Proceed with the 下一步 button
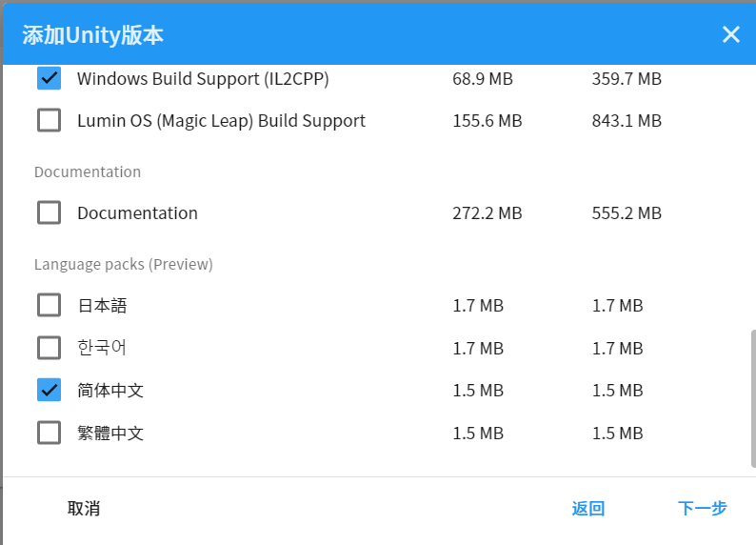The height and width of the screenshot is (545, 756). click(702, 509)
